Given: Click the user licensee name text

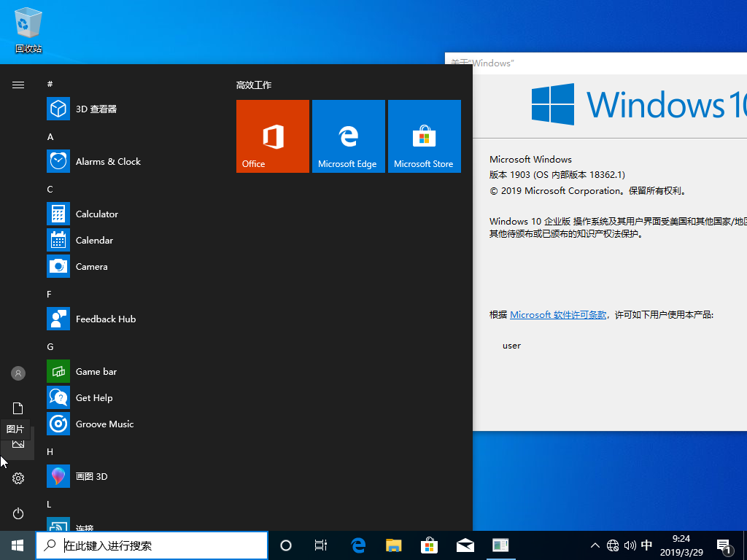Looking at the screenshot, I should click(x=511, y=346).
